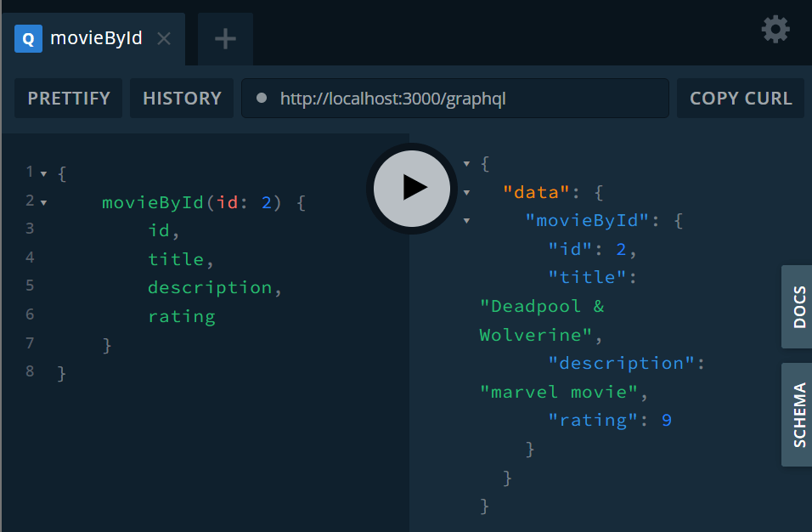Close the movieById tab

(x=164, y=39)
